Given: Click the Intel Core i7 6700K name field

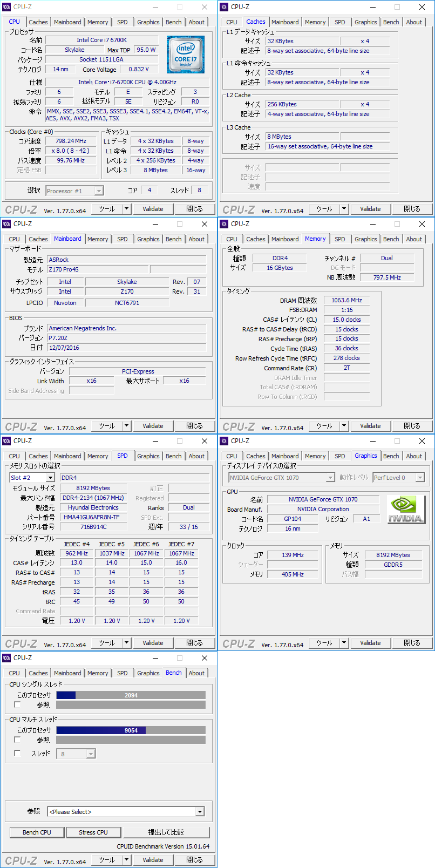Looking at the screenshot, I should (x=102, y=40).
